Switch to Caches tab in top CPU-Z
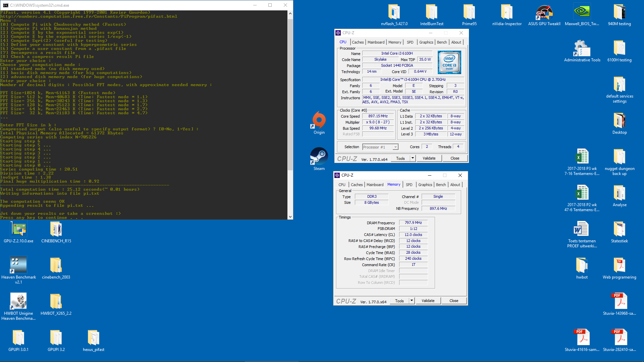 [358, 42]
